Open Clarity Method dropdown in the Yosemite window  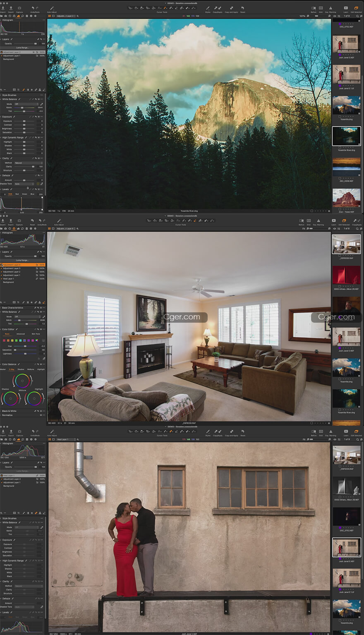[28, 163]
